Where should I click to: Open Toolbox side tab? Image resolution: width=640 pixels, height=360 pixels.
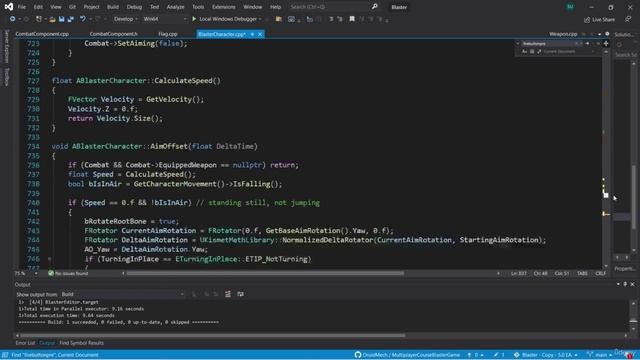tap(7, 77)
